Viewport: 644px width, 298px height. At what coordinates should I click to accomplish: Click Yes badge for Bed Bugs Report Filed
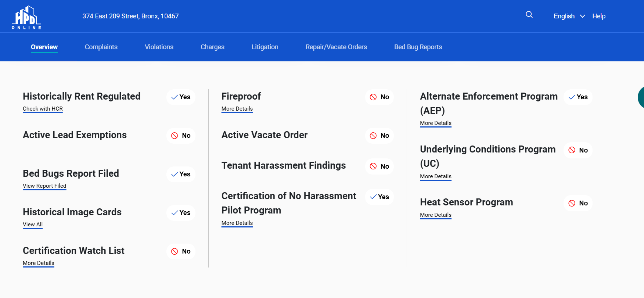click(181, 174)
